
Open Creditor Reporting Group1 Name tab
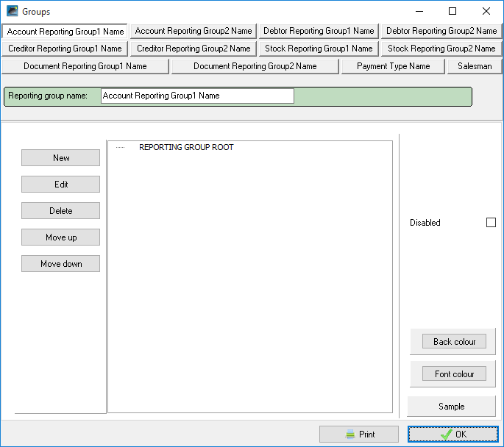(65, 49)
